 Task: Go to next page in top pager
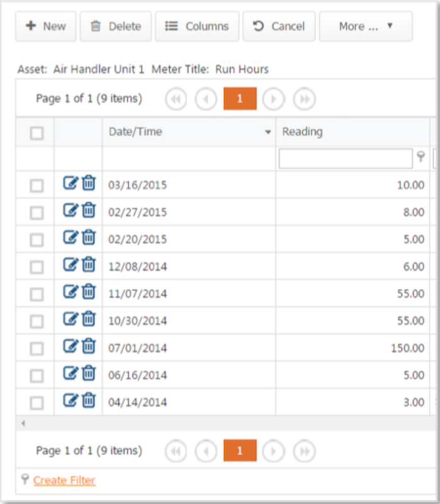[273, 99]
